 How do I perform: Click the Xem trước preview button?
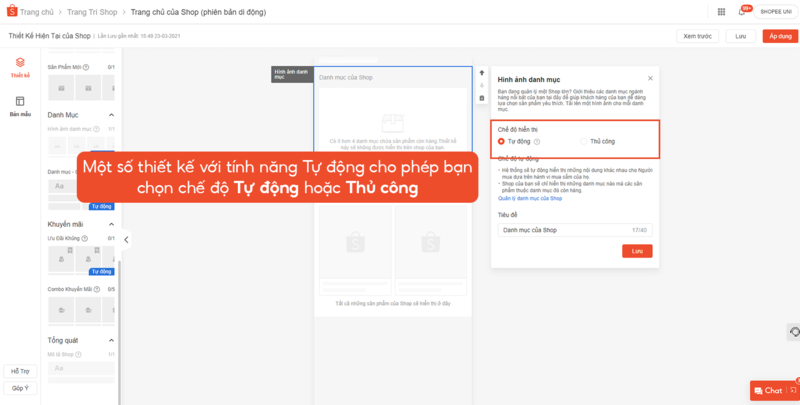click(x=698, y=36)
